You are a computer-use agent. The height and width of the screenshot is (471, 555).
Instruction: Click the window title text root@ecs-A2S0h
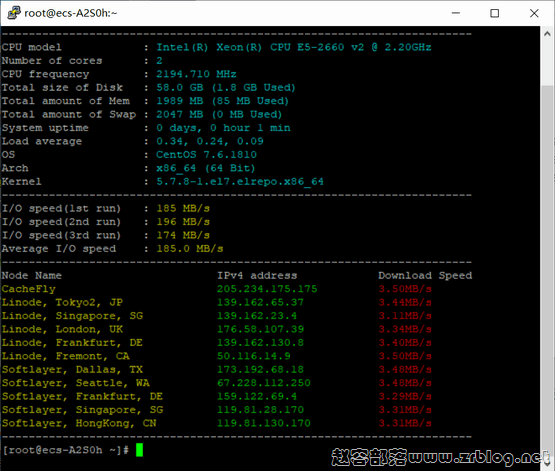click(x=70, y=13)
